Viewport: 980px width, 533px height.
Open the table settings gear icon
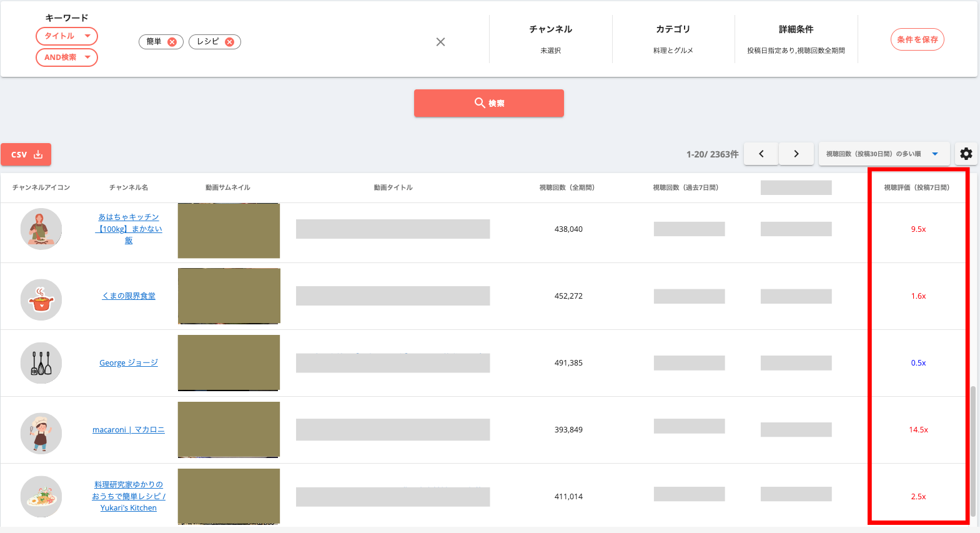(966, 154)
